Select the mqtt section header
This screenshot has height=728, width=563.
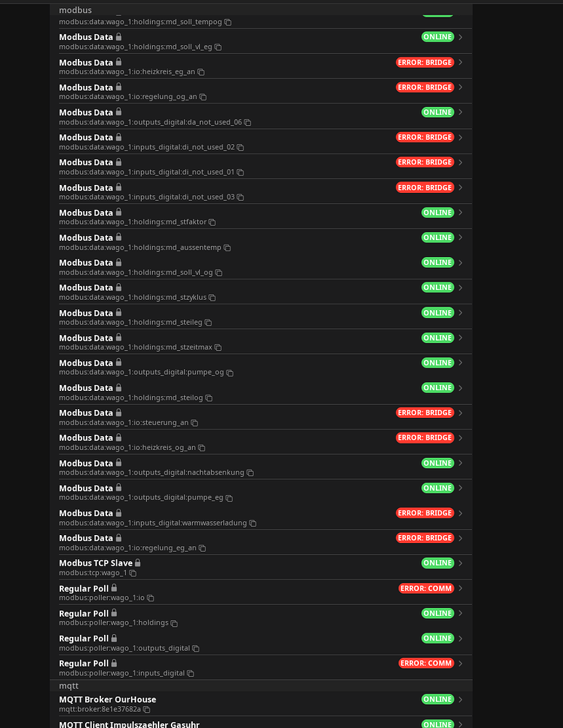click(x=68, y=685)
